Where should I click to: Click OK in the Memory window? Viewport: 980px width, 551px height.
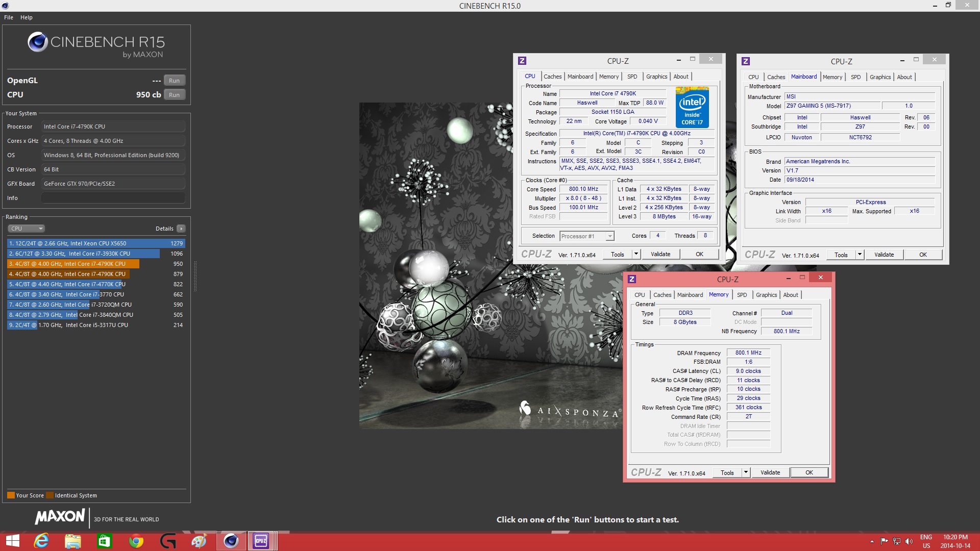(x=809, y=472)
